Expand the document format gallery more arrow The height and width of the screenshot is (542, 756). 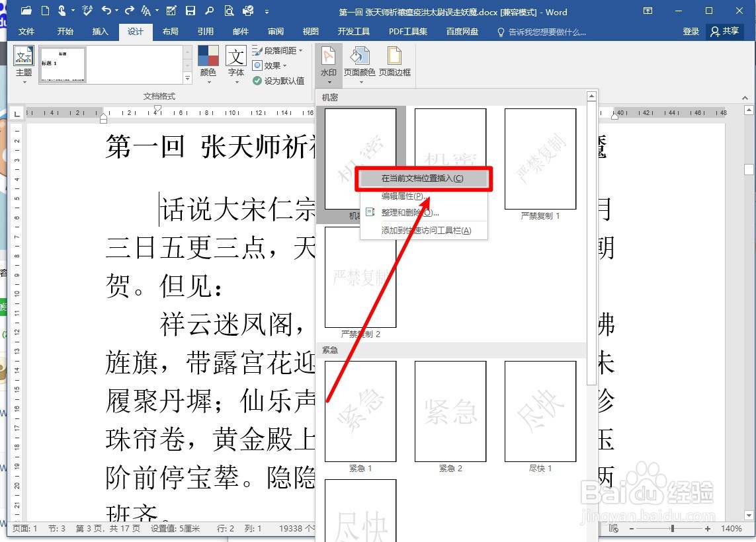[x=188, y=79]
